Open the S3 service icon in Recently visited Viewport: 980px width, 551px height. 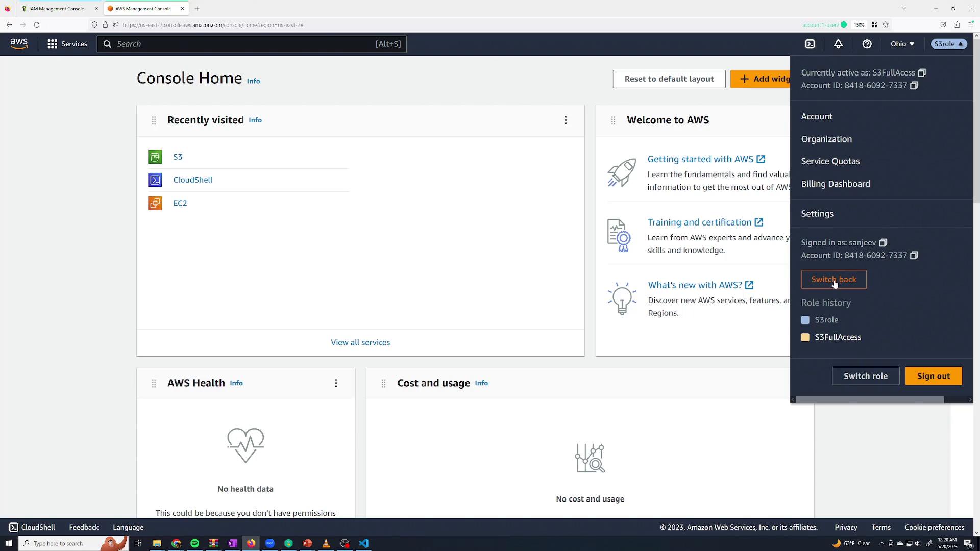pyautogui.click(x=155, y=157)
